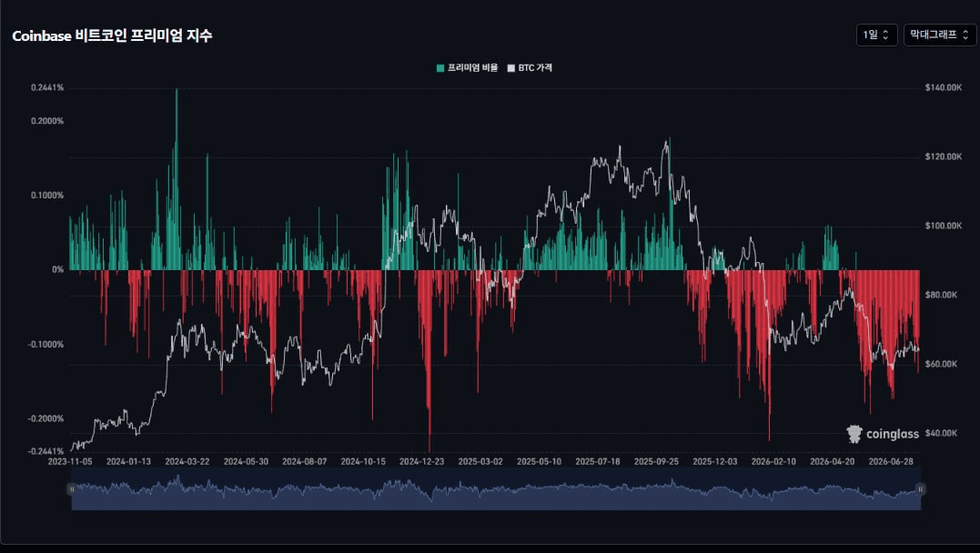Click the deepest red bar near 2024-12-23
This screenshot has width=980, height=553.
429,360
